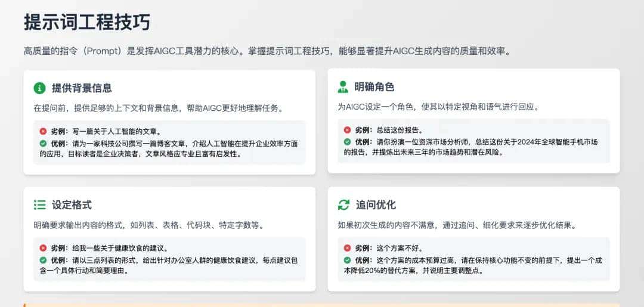
Task: Click the description 如果初次生成的内容不满意
Action: [457, 225]
